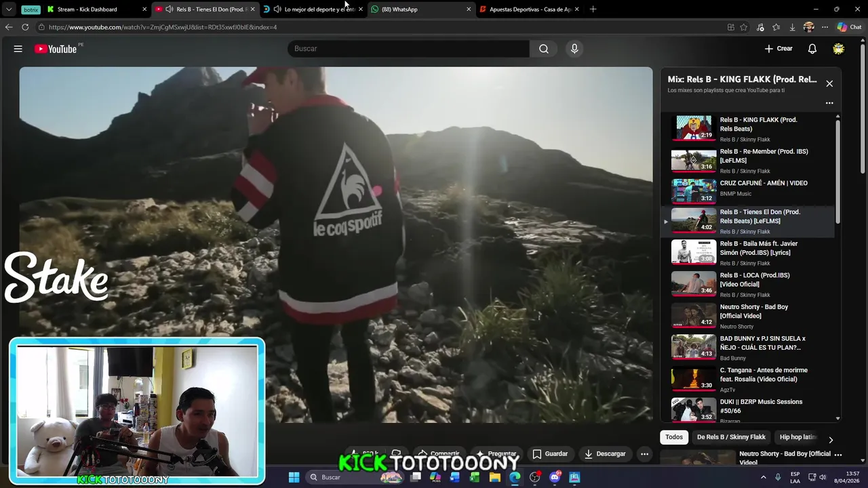868x488 pixels.
Task: Open the media control icon in browser toolbar
Action: (x=760, y=27)
